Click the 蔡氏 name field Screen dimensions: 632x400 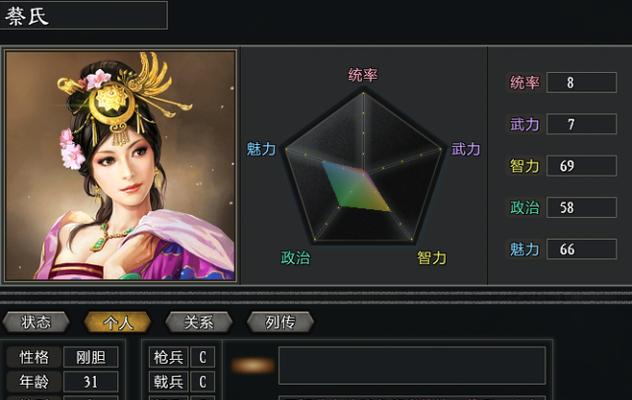(x=83, y=15)
